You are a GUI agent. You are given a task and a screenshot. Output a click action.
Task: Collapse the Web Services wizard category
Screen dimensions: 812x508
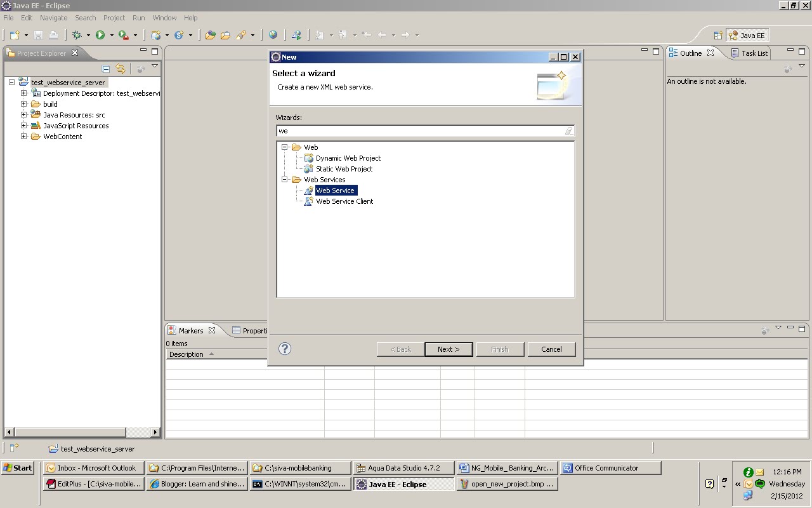pos(284,179)
